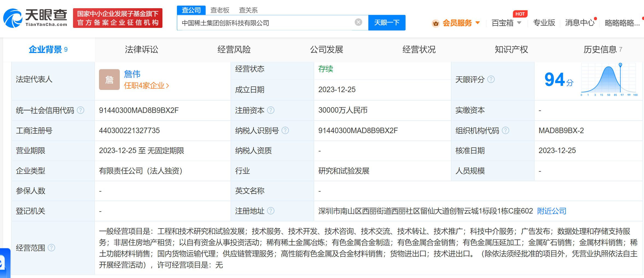Click the 2023-12-25 establishment date

click(337, 90)
